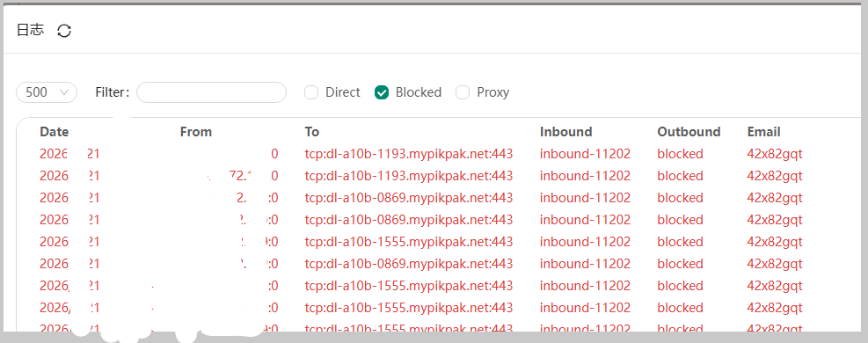Uncheck the Blocked checkbox
This screenshot has height=343, width=868.
coord(382,92)
